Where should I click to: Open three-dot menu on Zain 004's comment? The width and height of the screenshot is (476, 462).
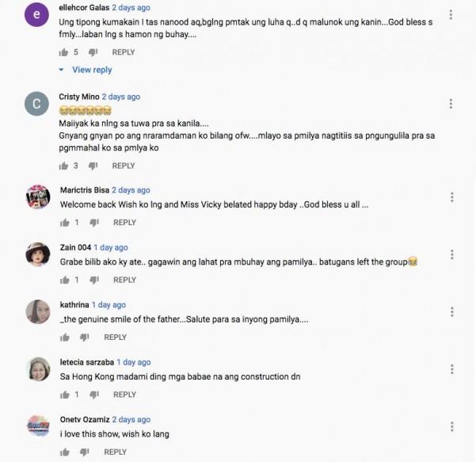(451, 254)
